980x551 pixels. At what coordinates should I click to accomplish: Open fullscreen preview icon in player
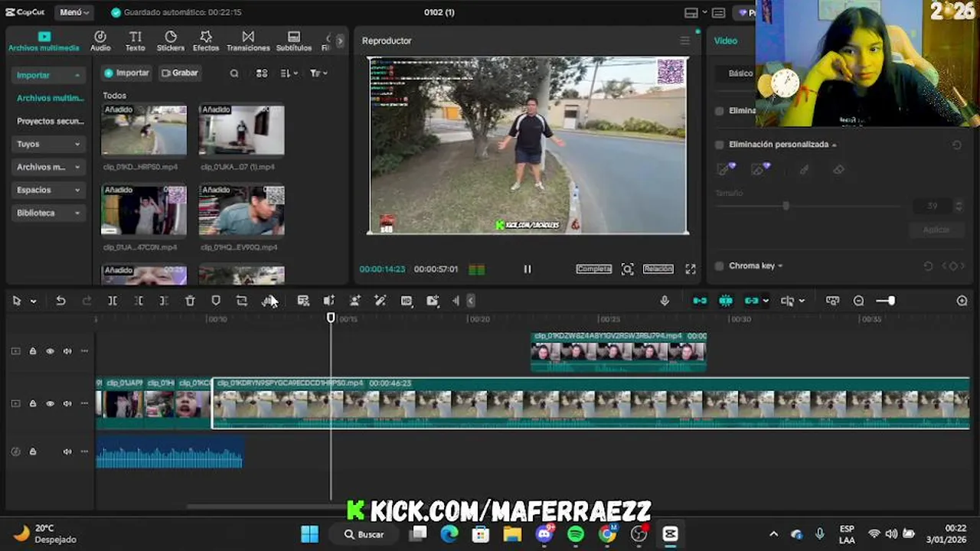(691, 269)
